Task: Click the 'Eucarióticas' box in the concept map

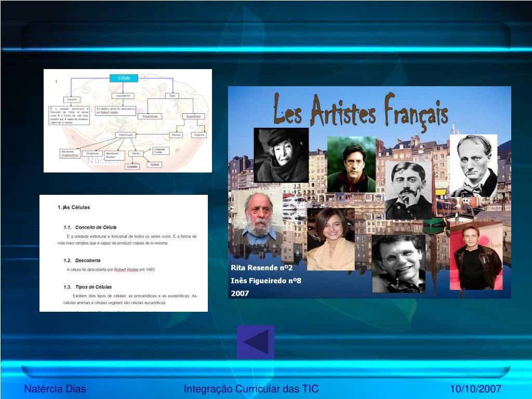Action: tap(193, 116)
